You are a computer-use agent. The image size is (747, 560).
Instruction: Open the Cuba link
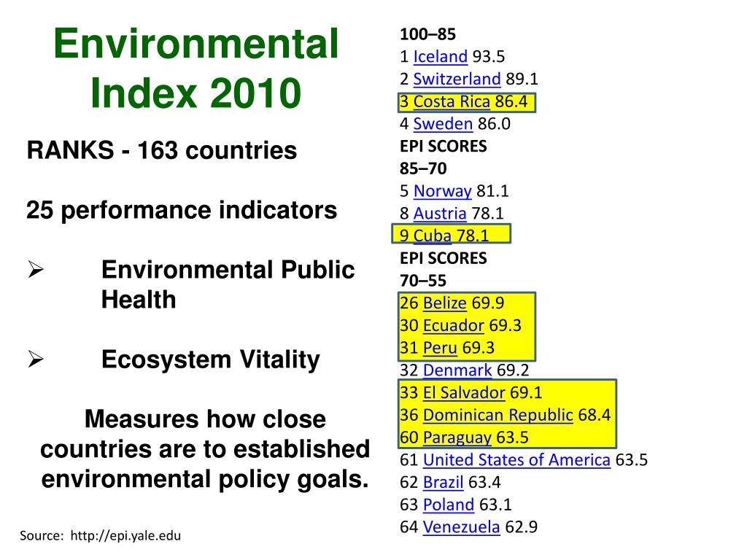coord(432,236)
